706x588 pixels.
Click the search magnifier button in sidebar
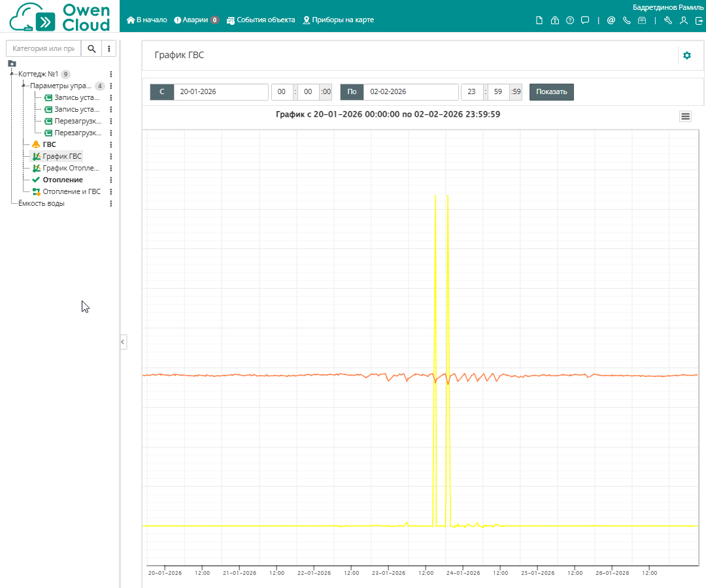92,49
